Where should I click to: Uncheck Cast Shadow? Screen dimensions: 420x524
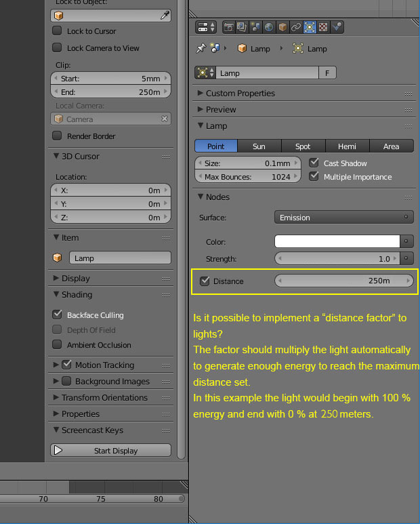[x=314, y=163]
